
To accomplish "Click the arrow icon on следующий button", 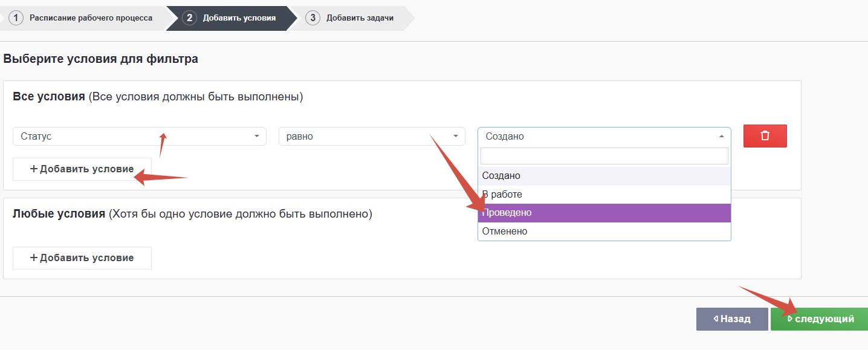I will click(789, 319).
